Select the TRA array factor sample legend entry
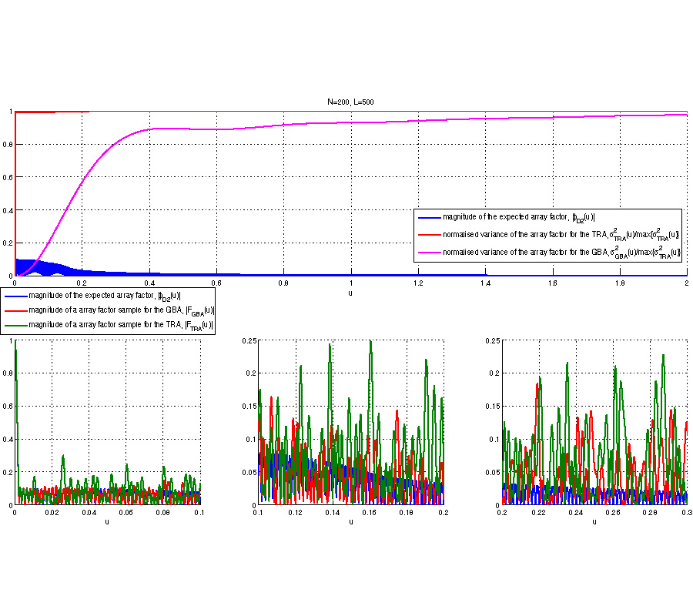 click(120, 327)
